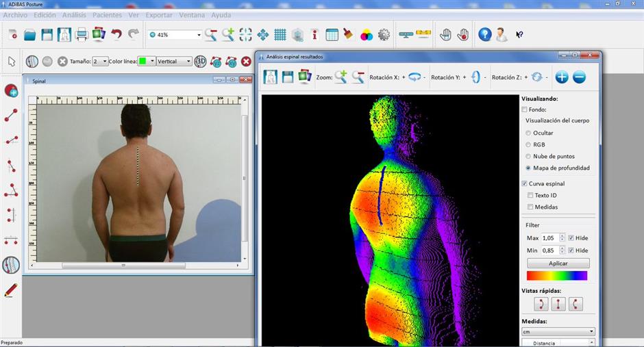Click the blue help question mark icon
The width and height of the screenshot is (644, 347).
point(484,34)
